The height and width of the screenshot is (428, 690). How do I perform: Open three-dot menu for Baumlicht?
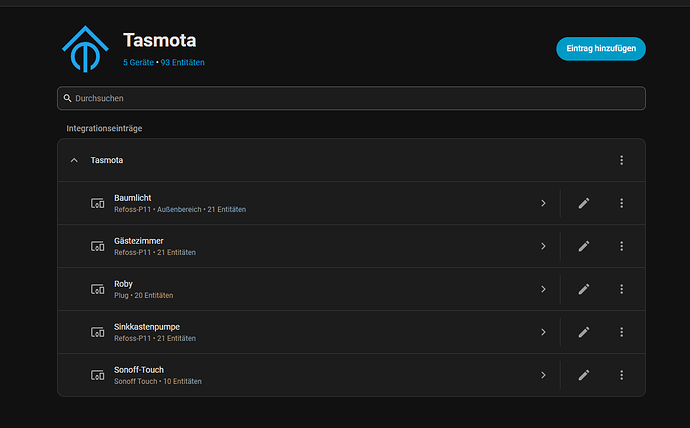point(621,203)
